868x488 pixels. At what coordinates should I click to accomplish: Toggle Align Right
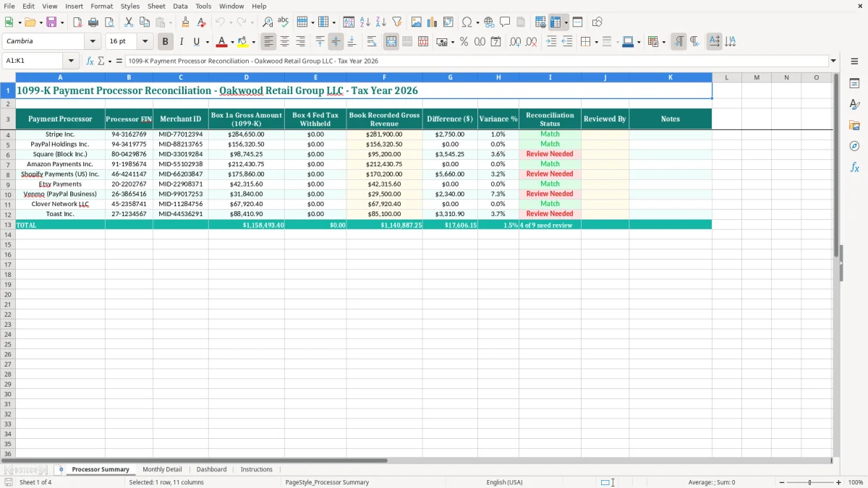pyautogui.click(x=301, y=42)
